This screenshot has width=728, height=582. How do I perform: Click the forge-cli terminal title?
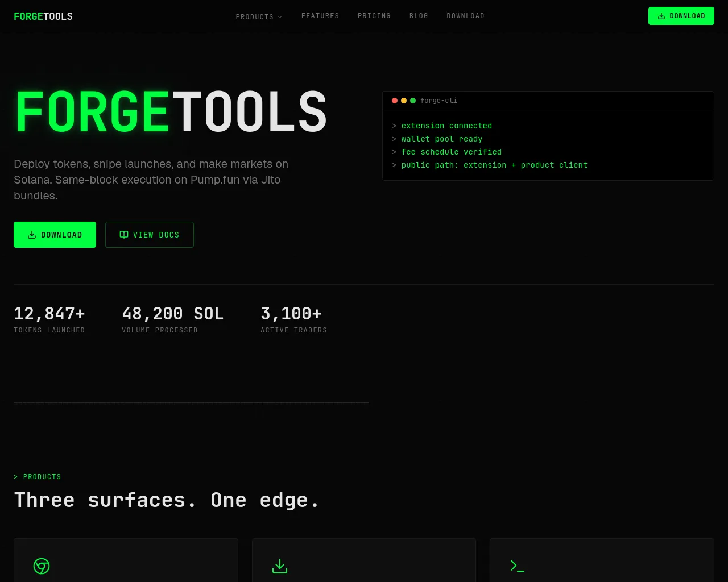tap(439, 101)
